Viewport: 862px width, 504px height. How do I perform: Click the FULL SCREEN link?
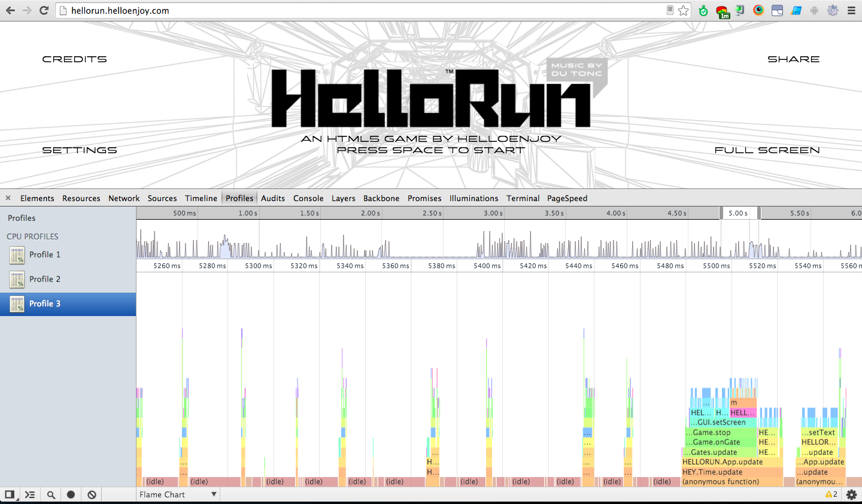click(767, 150)
